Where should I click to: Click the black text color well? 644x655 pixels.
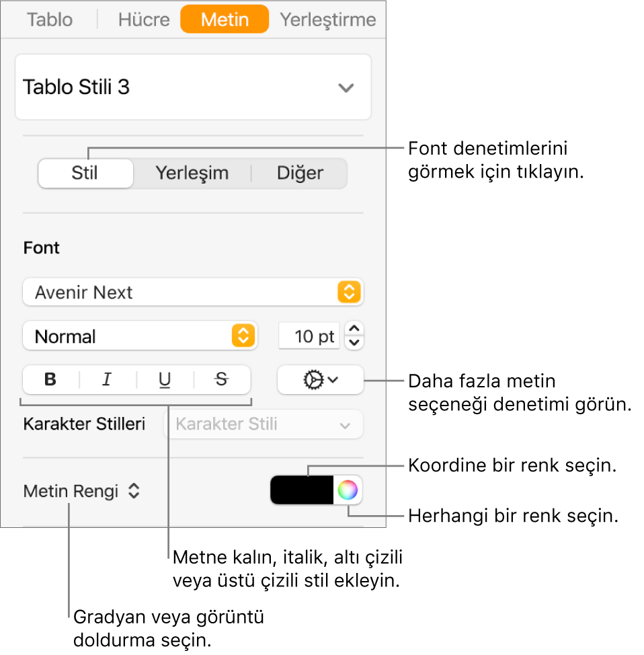pos(302,490)
